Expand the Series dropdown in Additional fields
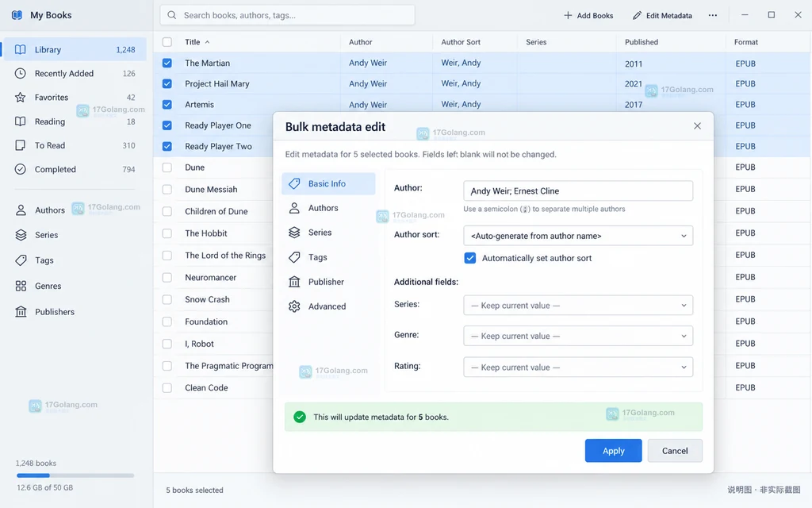 point(578,306)
